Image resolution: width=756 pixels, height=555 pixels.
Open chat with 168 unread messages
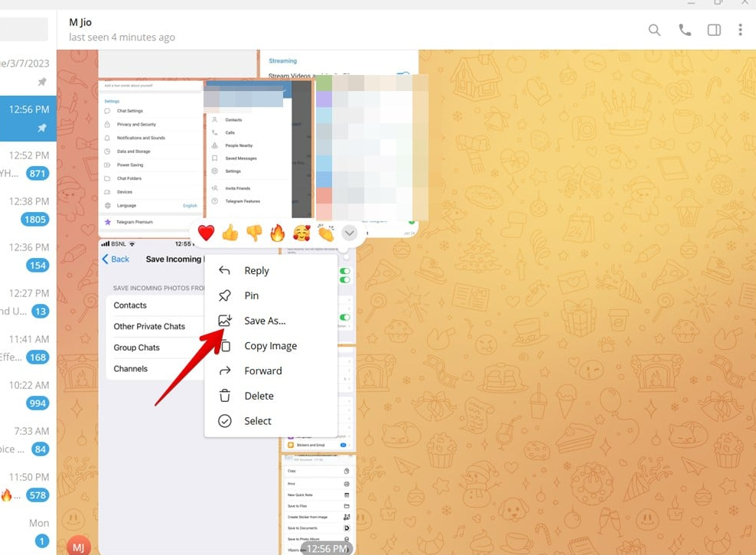coord(28,348)
